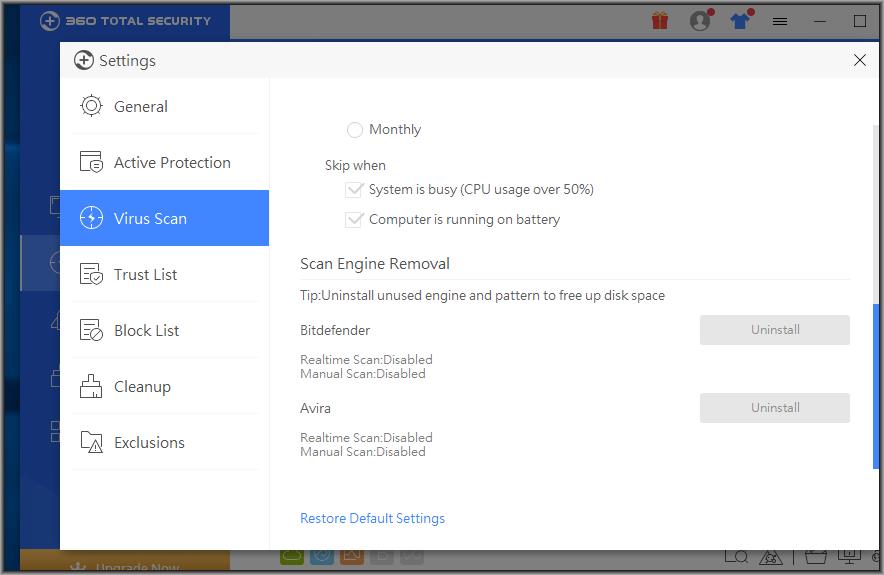The image size is (884, 575).
Task: Click the Block List icon
Action: tap(91, 330)
